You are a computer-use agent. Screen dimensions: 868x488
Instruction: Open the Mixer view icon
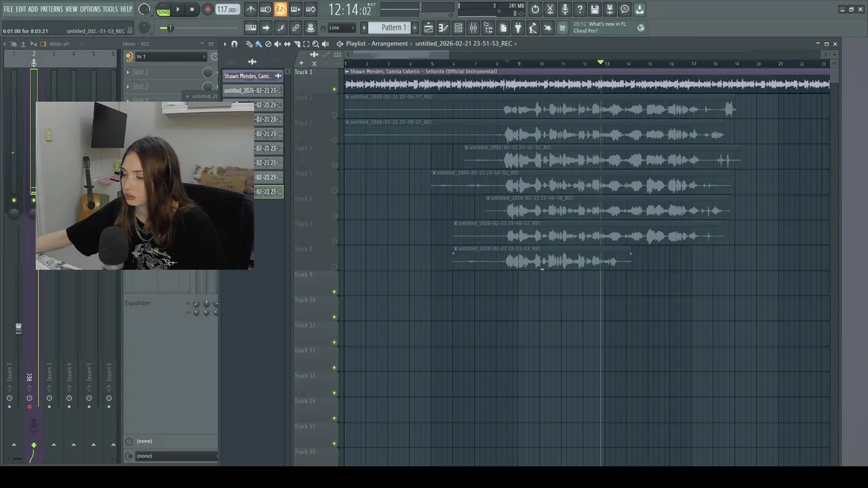[473, 28]
